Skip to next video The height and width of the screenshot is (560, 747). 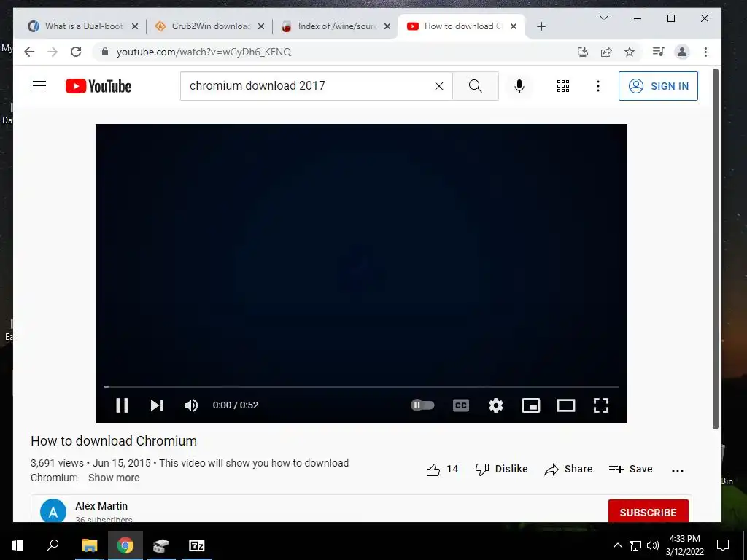pos(157,405)
